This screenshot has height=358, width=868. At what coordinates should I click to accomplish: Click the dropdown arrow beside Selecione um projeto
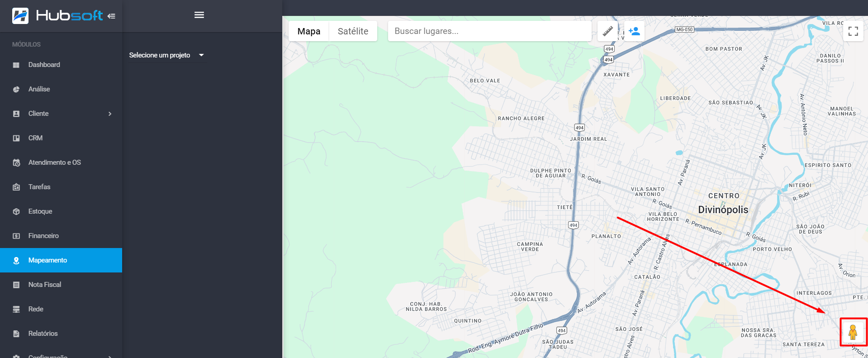[x=201, y=55]
